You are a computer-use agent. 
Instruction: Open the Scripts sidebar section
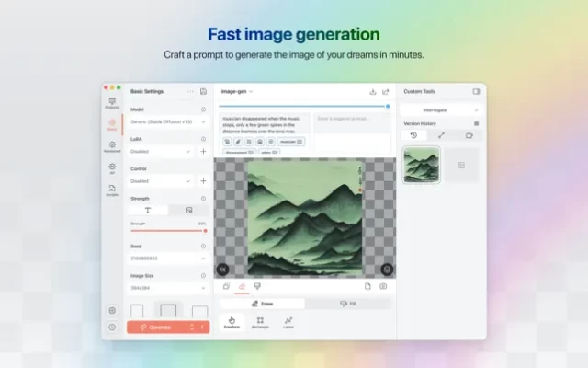[112, 190]
